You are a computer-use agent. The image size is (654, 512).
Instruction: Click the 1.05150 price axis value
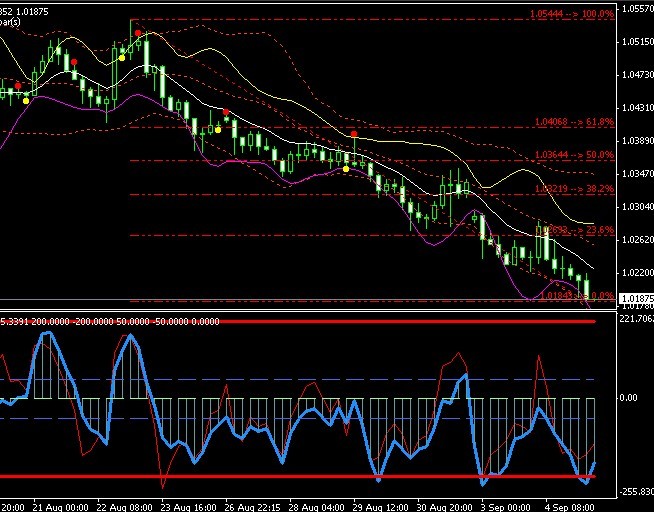coord(637,42)
